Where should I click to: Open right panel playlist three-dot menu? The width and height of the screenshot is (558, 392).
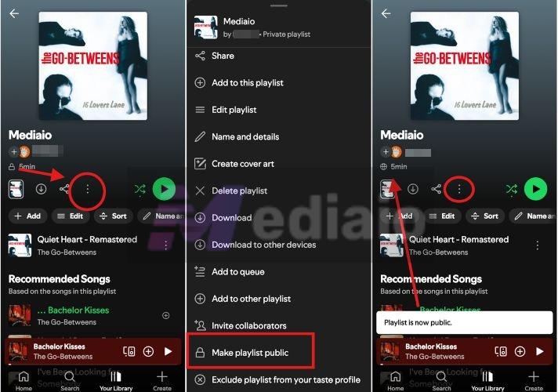click(459, 189)
